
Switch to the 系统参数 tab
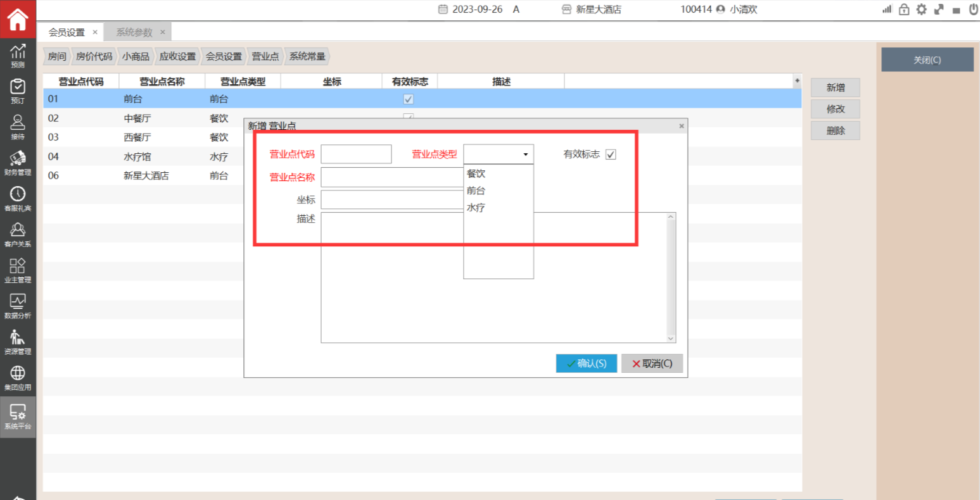click(134, 32)
